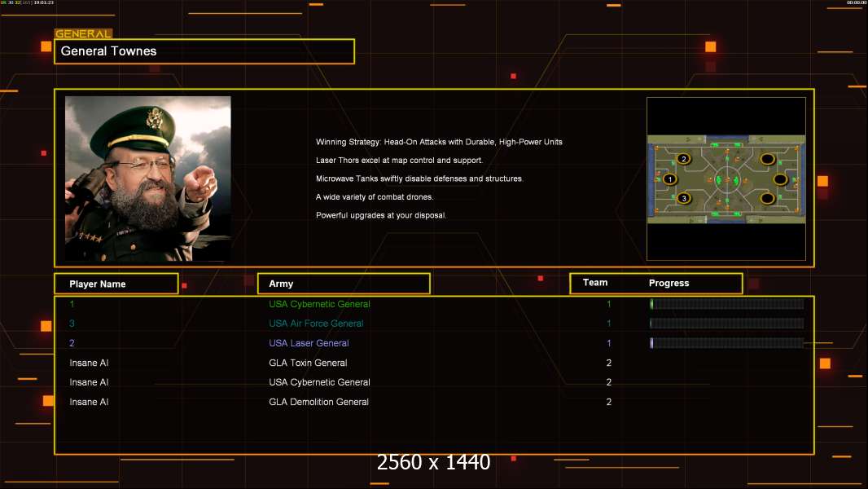Select start position marker 2 on minimap
The height and width of the screenshot is (489, 868).
[x=684, y=159]
